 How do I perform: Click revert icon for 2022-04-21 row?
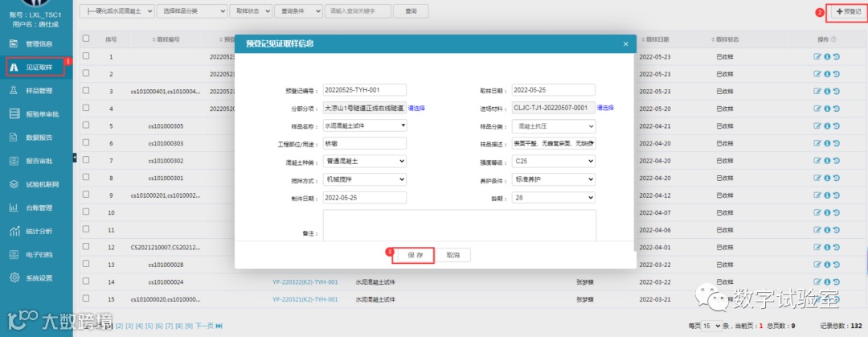coord(837,125)
